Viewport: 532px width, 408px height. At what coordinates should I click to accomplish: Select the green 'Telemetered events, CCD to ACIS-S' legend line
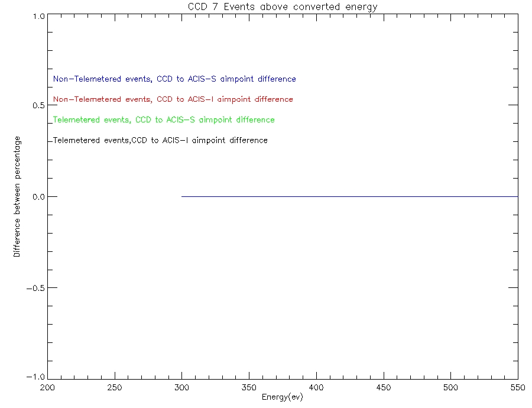164,120
